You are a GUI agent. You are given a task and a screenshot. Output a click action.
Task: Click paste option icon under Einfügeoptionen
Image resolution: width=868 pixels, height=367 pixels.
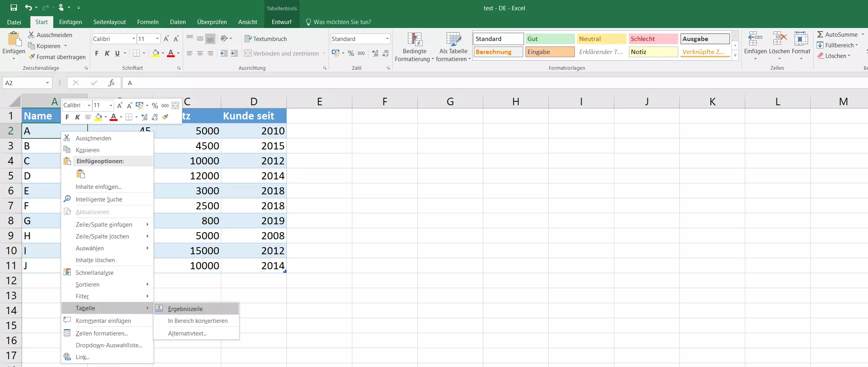pos(81,174)
